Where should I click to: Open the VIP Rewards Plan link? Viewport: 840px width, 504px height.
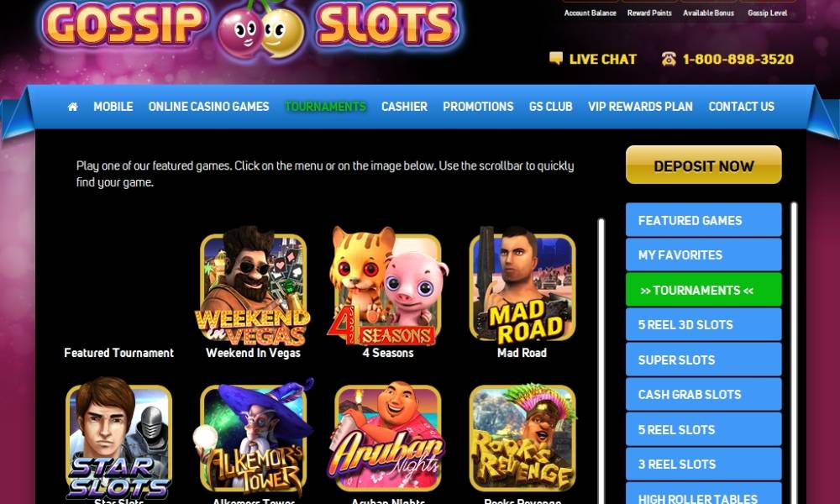coord(640,107)
